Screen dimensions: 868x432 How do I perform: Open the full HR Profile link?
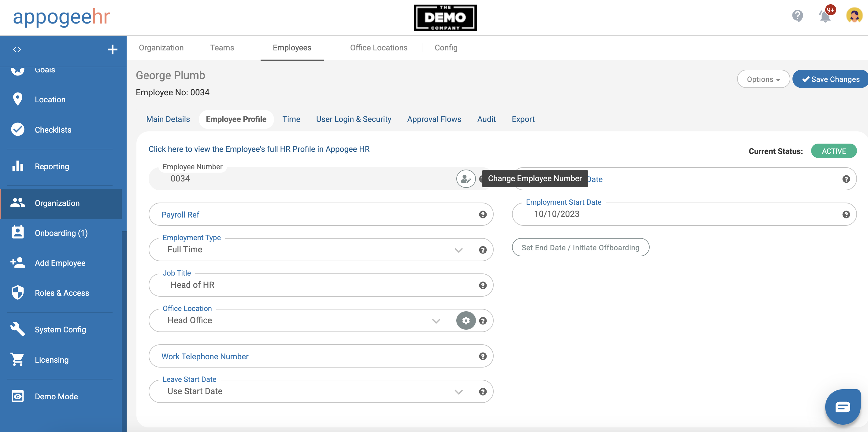(259, 149)
